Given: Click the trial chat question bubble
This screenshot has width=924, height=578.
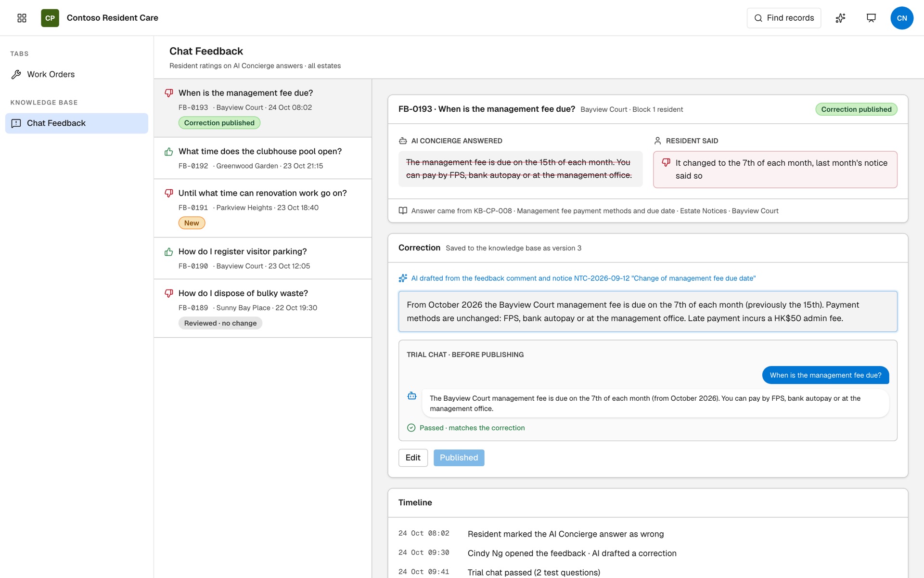Looking at the screenshot, I should point(825,375).
